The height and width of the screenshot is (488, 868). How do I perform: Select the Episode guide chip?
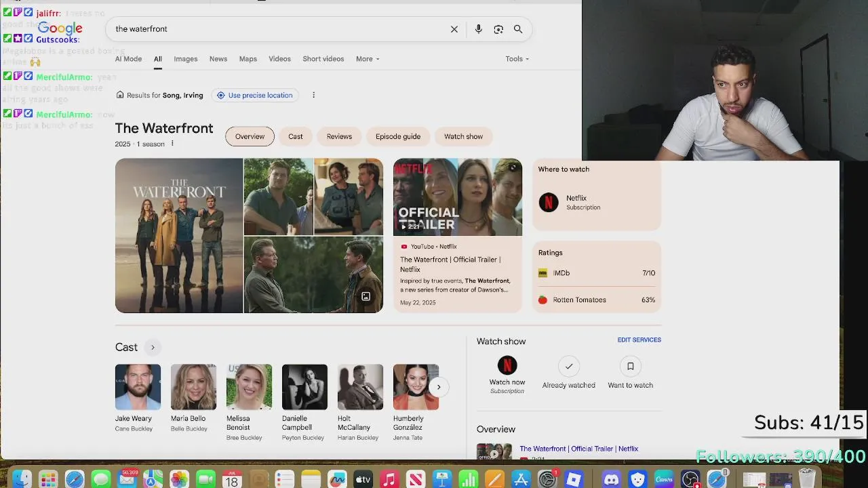(398, 136)
